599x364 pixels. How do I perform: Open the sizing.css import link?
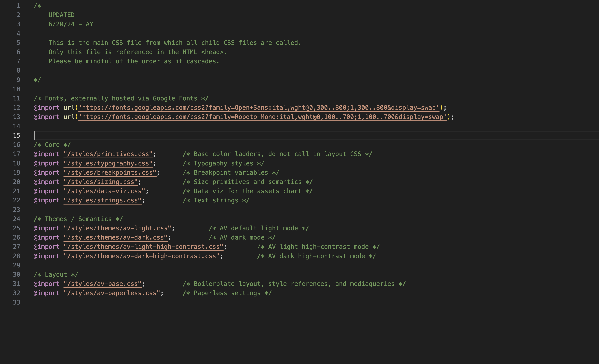click(x=101, y=182)
